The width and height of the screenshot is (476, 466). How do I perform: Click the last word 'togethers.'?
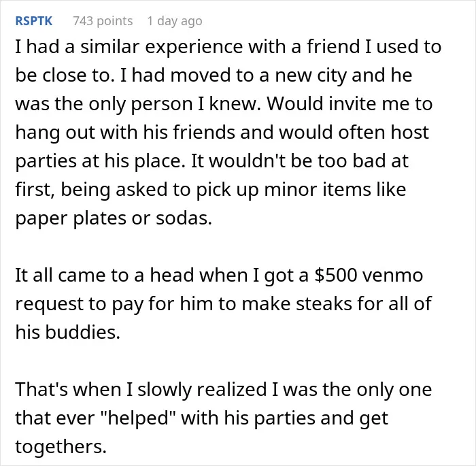click(61, 447)
